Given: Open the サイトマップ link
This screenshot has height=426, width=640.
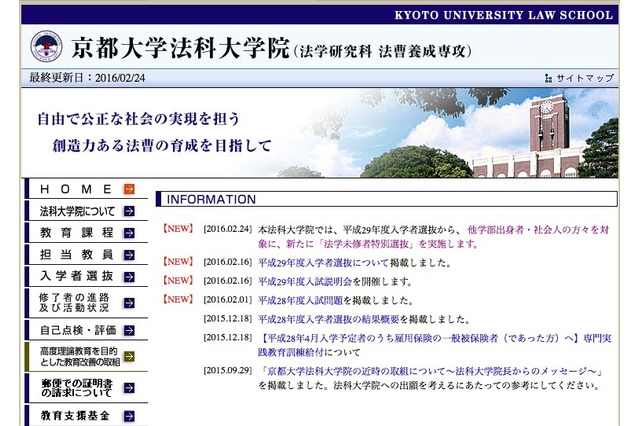Looking at the screenshot, I should [584, 78].
